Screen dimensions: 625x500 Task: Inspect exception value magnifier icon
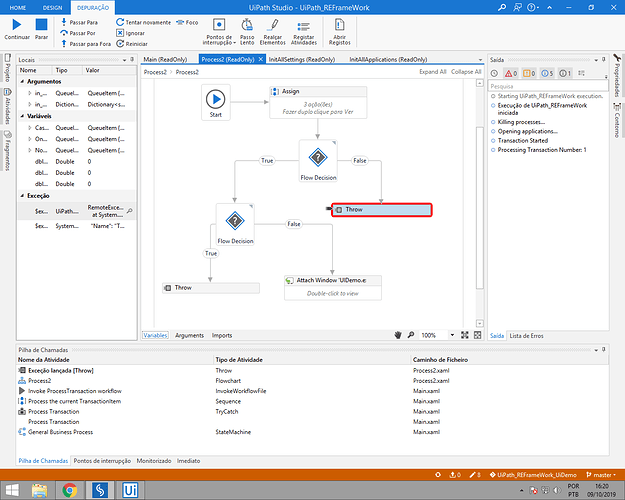[x=130, y=211]
